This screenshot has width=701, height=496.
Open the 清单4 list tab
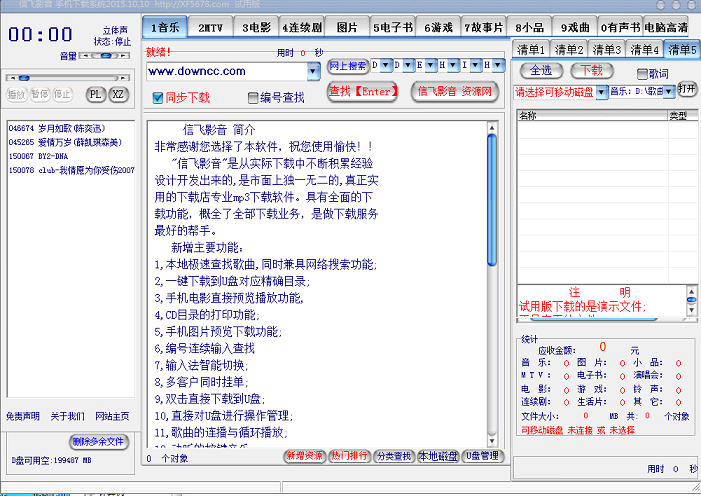[644, 50]
